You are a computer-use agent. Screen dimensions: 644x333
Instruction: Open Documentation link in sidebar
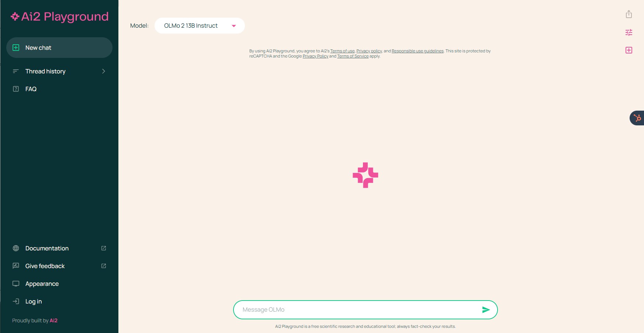click(x=59, y=248)
